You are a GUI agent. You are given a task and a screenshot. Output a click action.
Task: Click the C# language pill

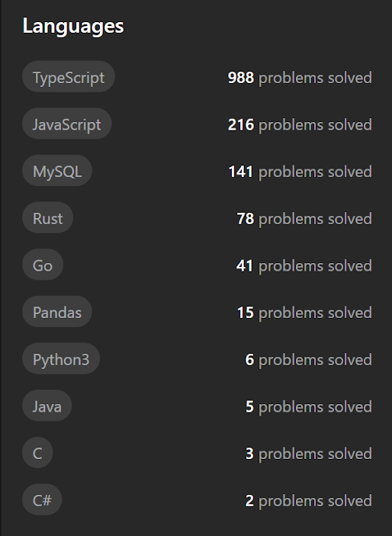tap(42, 499)
